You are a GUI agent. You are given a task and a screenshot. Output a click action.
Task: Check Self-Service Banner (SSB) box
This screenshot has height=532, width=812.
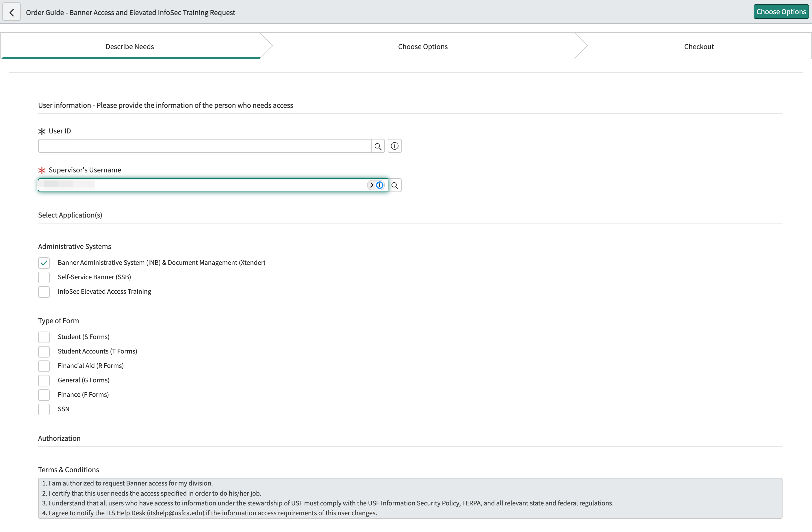[44, 277]
